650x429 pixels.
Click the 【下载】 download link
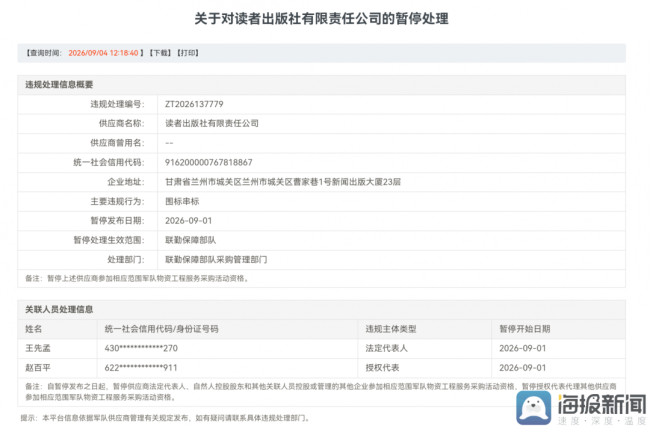pyautogui.click(x=160, y=53)
